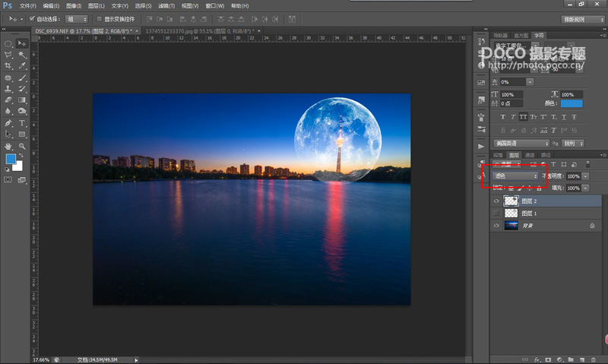Select the Path Selection tool
The image size is (608, 364).
(x=8, y=135)
